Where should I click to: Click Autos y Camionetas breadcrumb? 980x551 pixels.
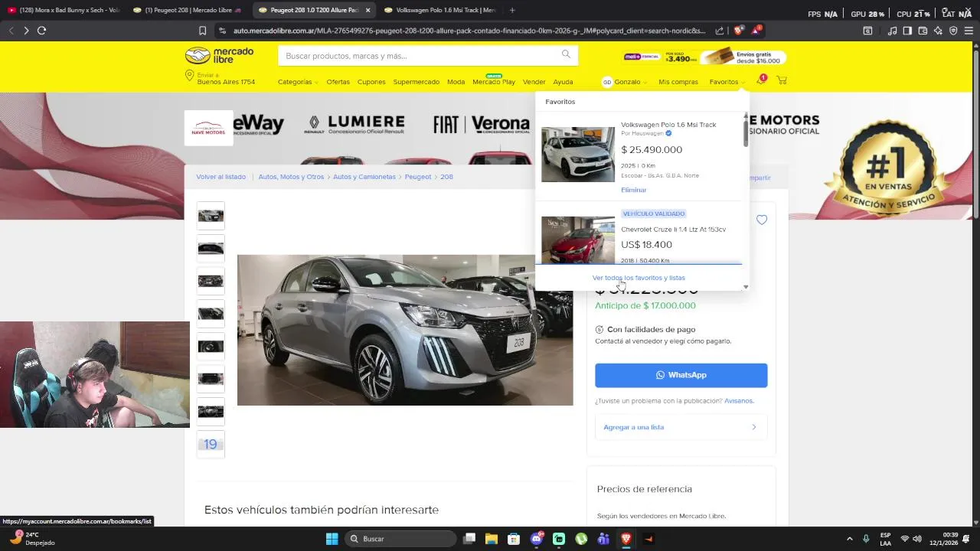[364, 177]
